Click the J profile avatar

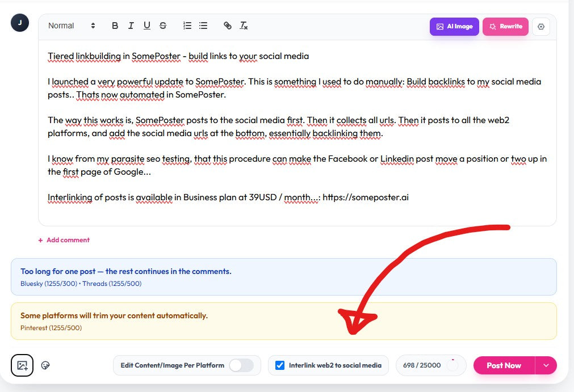20,23
